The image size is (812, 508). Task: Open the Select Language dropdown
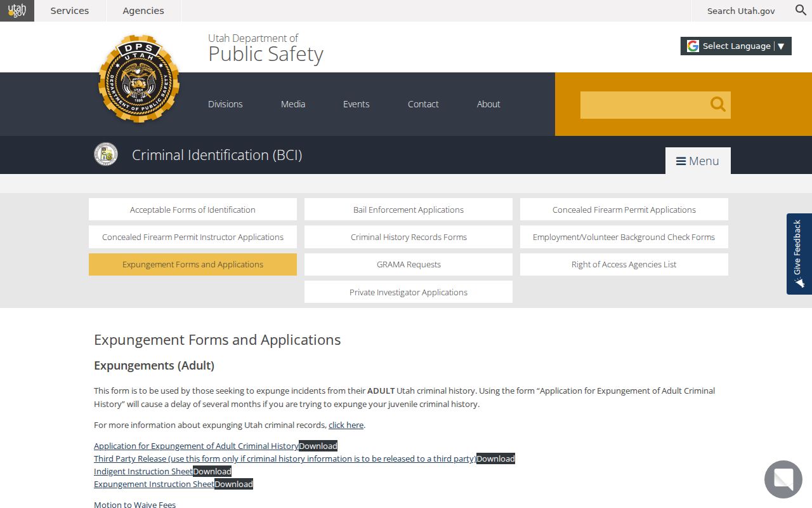(x=736, y=46)
